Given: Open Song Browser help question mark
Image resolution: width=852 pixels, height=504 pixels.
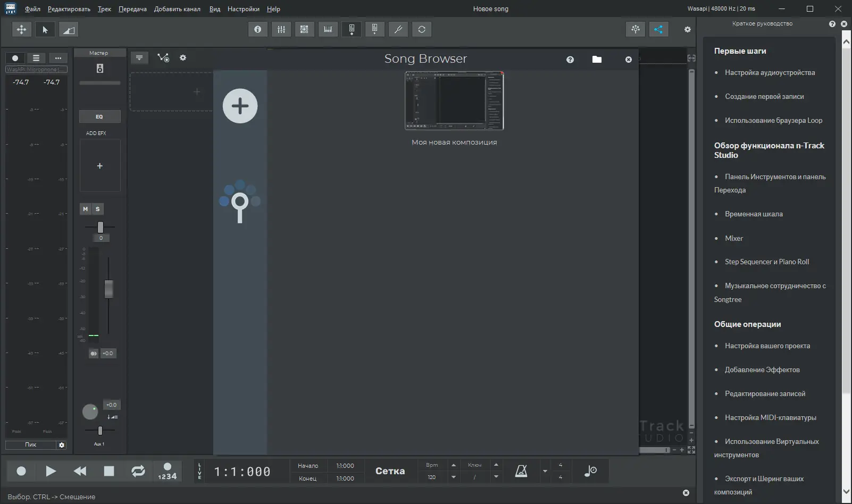Looking at the screenshot, I should pos(570,60).
